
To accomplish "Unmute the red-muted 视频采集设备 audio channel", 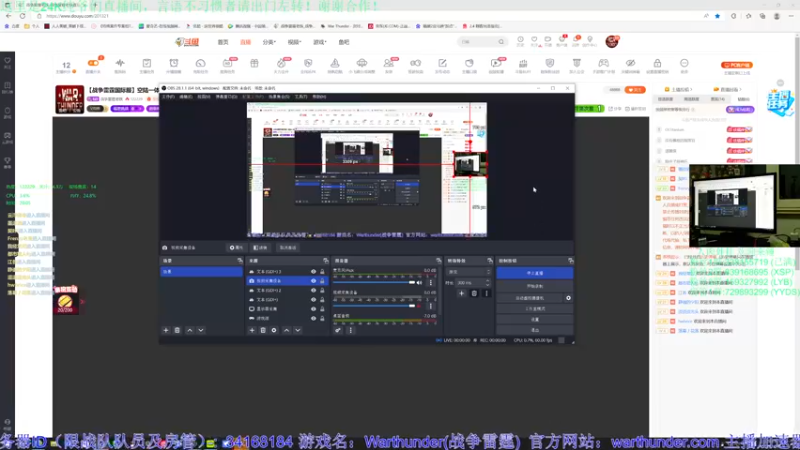I will click(x=419, y=306).
